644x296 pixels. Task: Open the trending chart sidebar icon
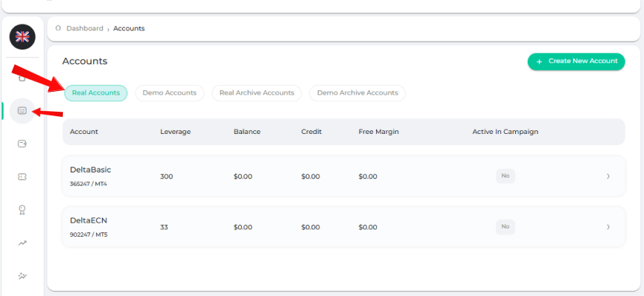pos(22,243)
